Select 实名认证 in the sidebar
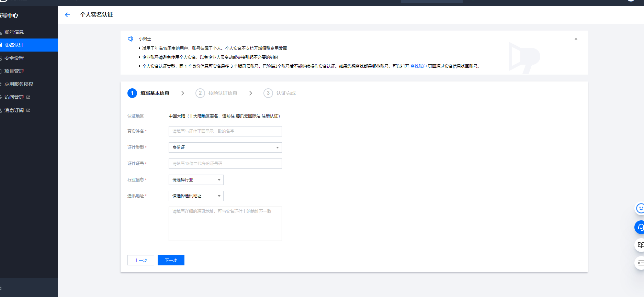Viewport: 644px width, 297px height. (x=29, y=45)
